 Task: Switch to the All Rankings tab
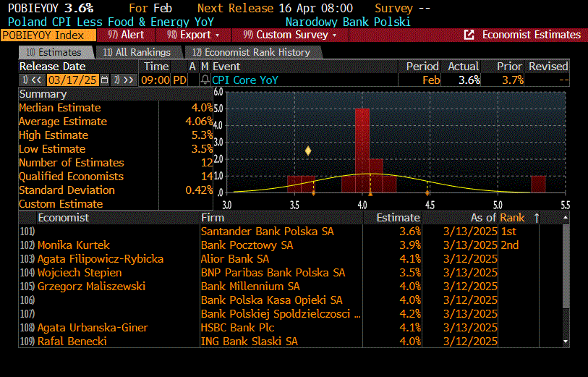[137, 52]
